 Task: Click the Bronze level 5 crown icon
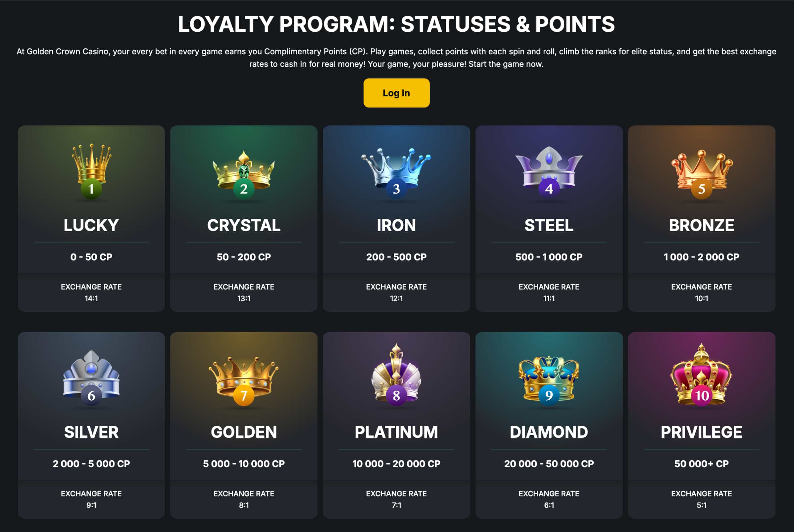tap(701, 171)
